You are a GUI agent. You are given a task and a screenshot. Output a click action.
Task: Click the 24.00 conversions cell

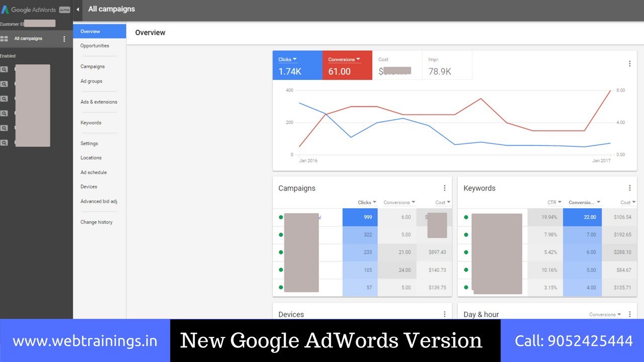click(x=397, y=270)
